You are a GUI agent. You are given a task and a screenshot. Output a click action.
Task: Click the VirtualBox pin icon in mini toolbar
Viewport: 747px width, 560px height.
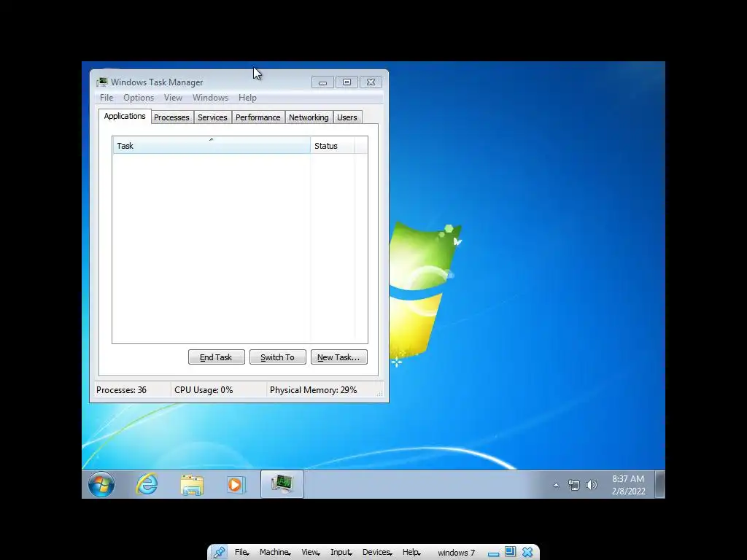point(219,553)
